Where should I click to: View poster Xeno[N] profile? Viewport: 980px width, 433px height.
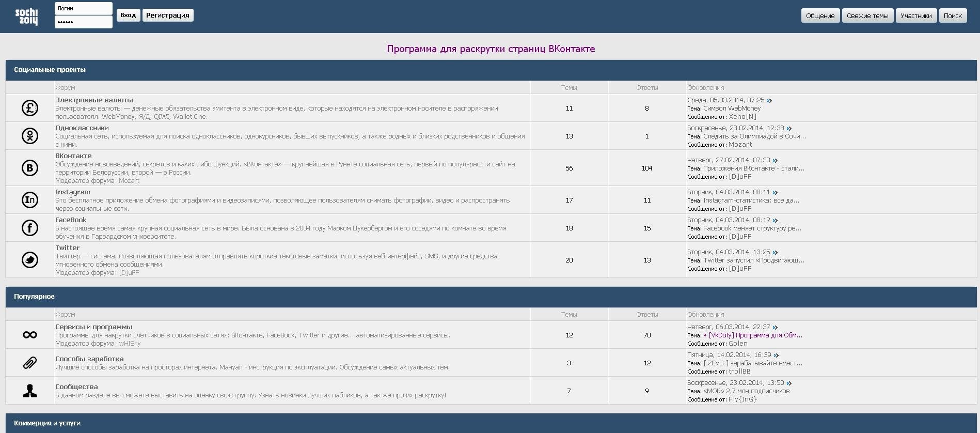[x=742, y=117]
